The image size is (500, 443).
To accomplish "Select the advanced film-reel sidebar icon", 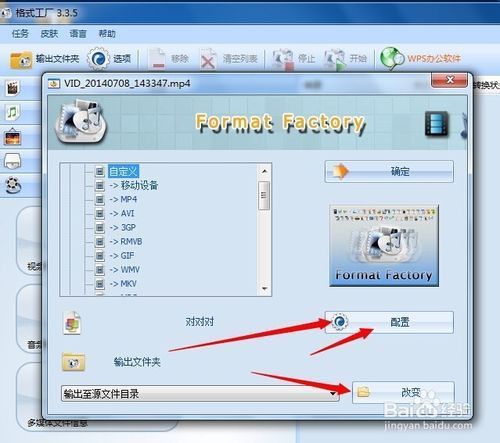I will tap(13, 186).
